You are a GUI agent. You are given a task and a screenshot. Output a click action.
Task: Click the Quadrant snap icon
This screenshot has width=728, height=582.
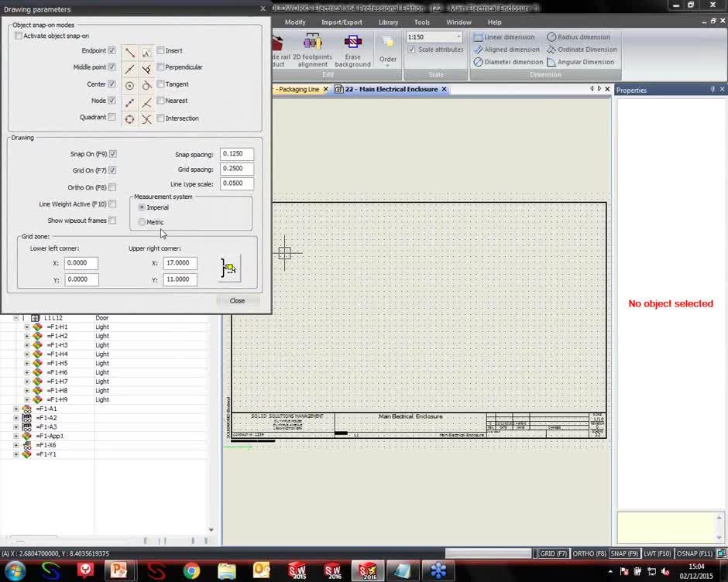point(129,118)
